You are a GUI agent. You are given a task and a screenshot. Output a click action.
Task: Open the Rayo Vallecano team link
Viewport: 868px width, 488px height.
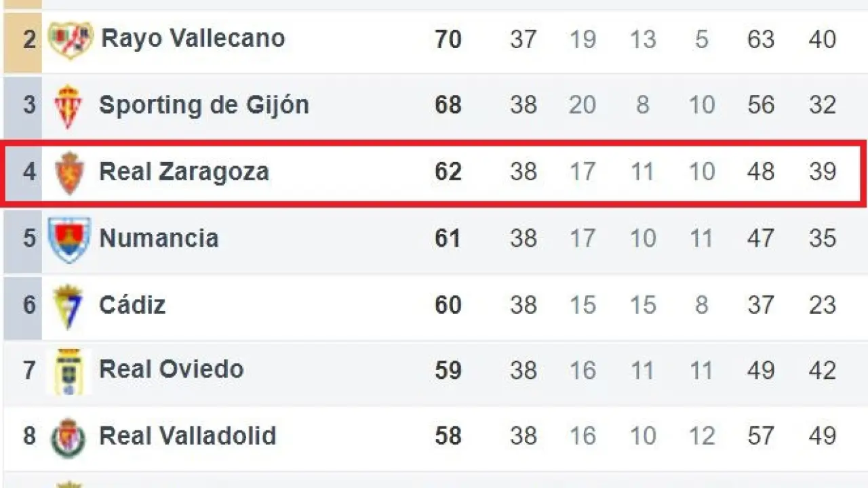point(193,38)
